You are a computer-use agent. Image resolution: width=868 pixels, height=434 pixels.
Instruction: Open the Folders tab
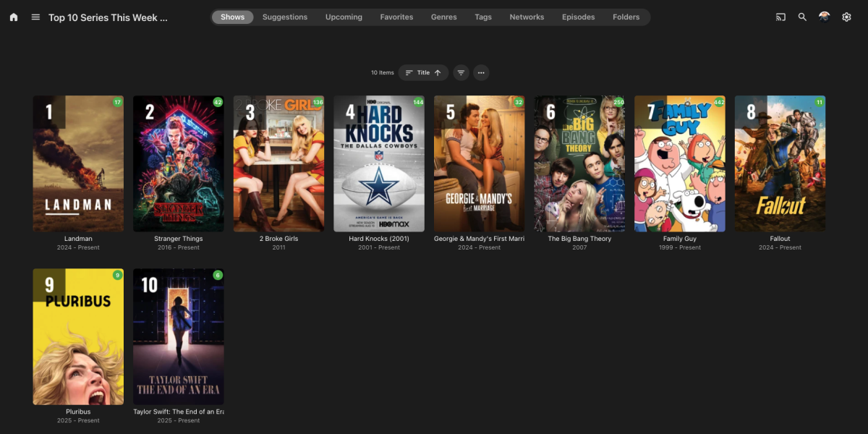[x=626, y=17]
